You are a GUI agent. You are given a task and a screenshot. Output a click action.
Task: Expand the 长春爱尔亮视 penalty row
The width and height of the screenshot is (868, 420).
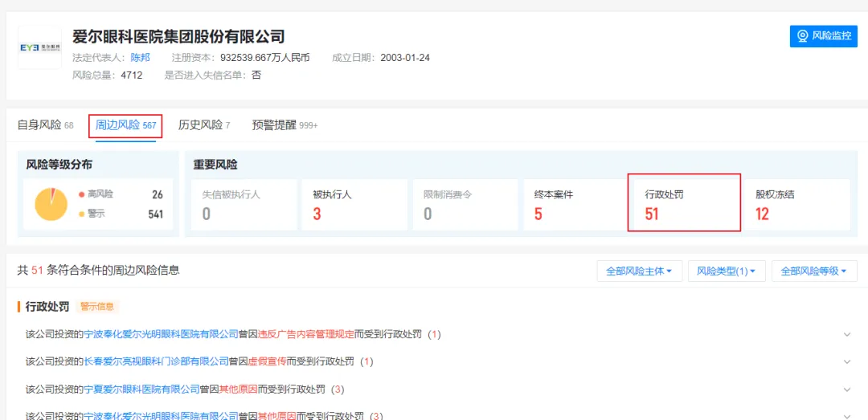(846, 361)
